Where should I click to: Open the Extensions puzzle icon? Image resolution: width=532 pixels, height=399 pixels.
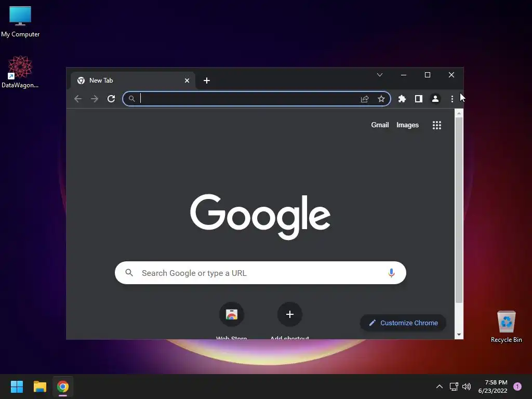point(402,99)
